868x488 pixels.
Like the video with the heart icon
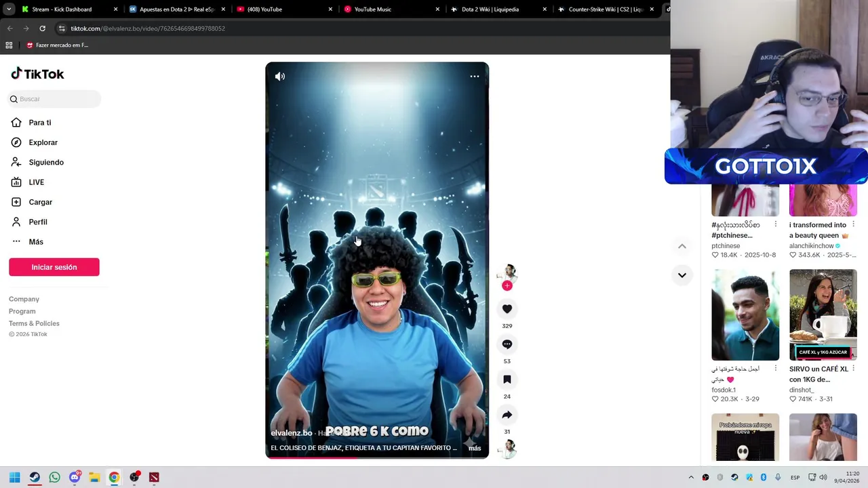pyautogui.click(x=507, y=309)
